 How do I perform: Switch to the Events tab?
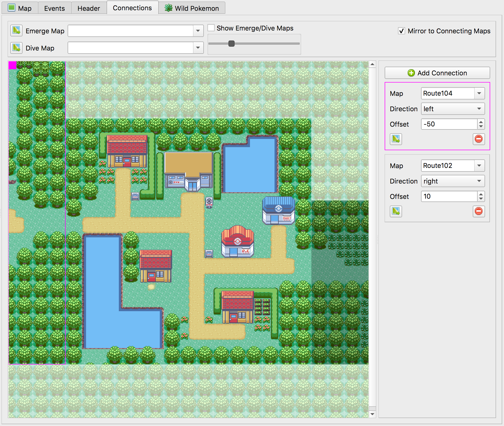(55, 8)
